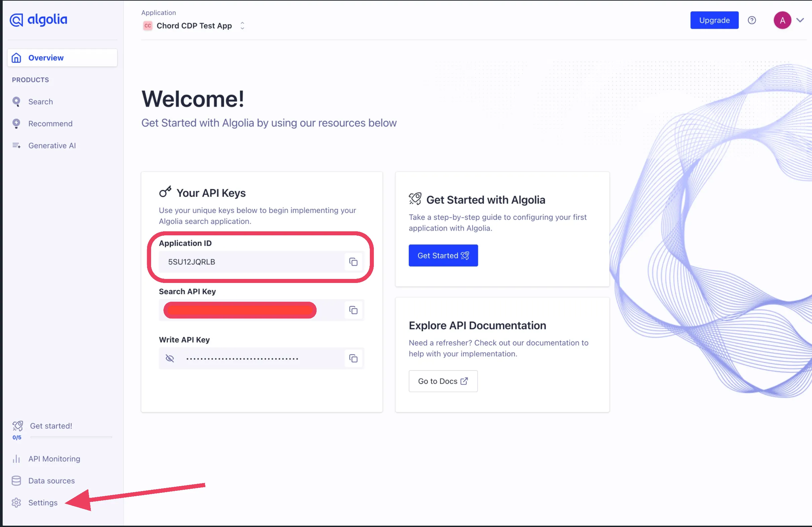
Task: Click the masked Write API Key field
Action: tap(261, 358)
